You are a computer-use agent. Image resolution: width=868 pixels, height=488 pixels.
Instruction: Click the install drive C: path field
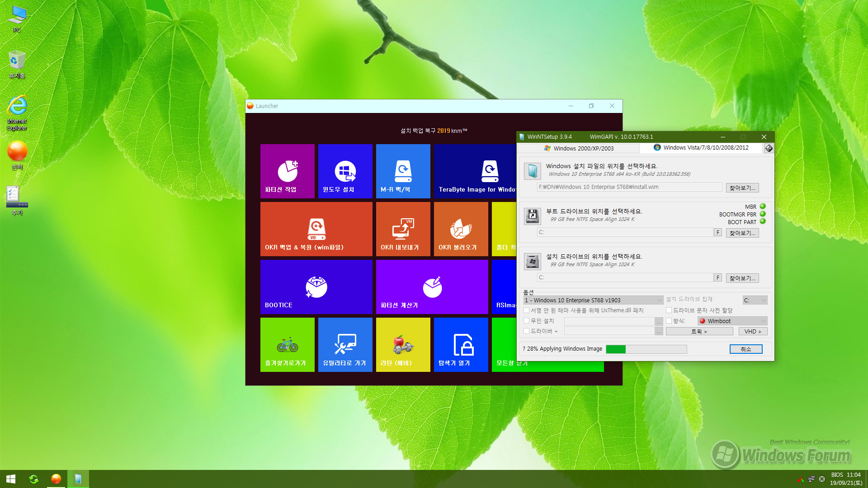click(x=625, y=277)
